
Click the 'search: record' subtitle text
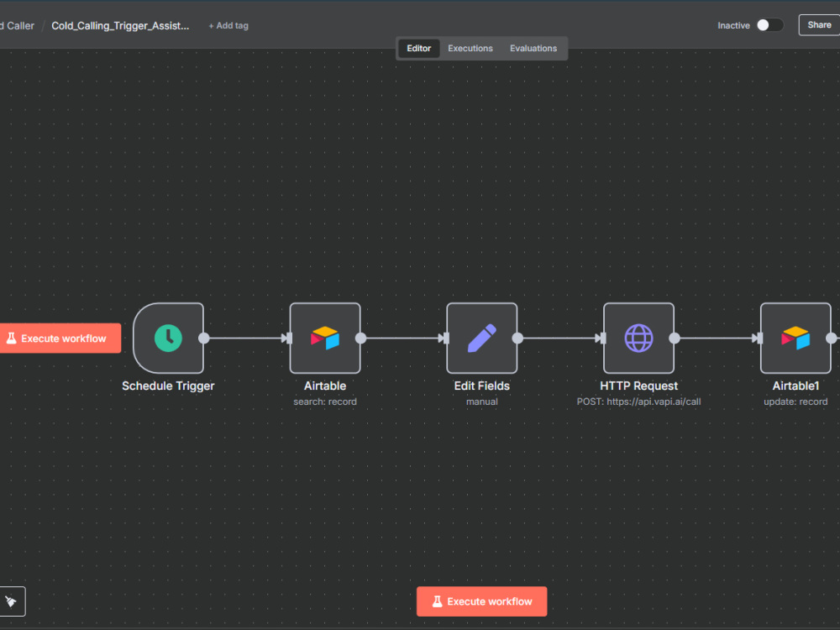325,402
